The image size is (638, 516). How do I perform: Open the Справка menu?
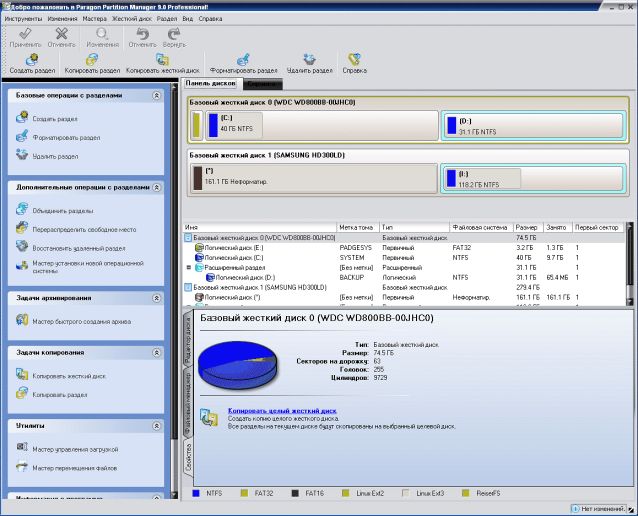point(210,19)
